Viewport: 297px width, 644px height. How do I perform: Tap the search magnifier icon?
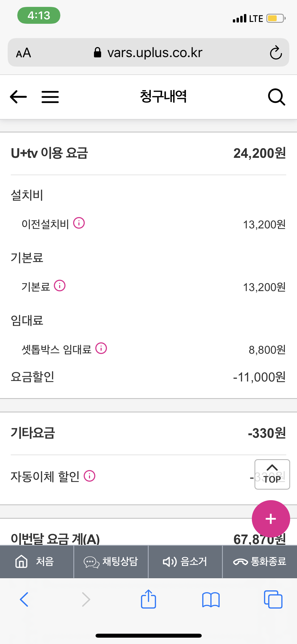(x=276, y=97)
